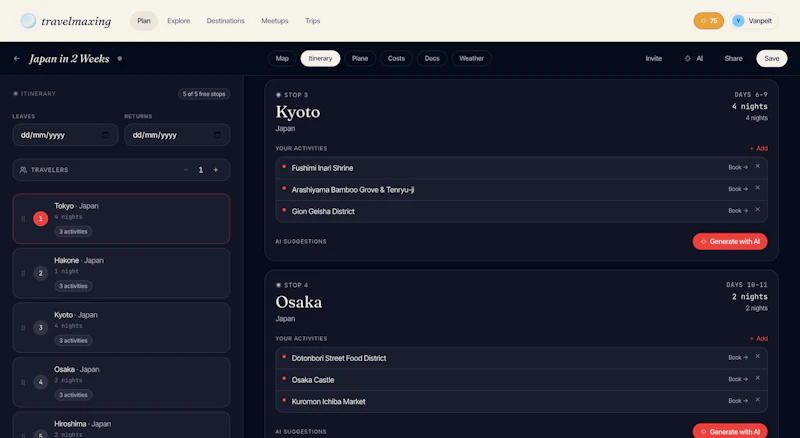Click the Returns date input field
800x438 pixels.
tap(177, 135)
